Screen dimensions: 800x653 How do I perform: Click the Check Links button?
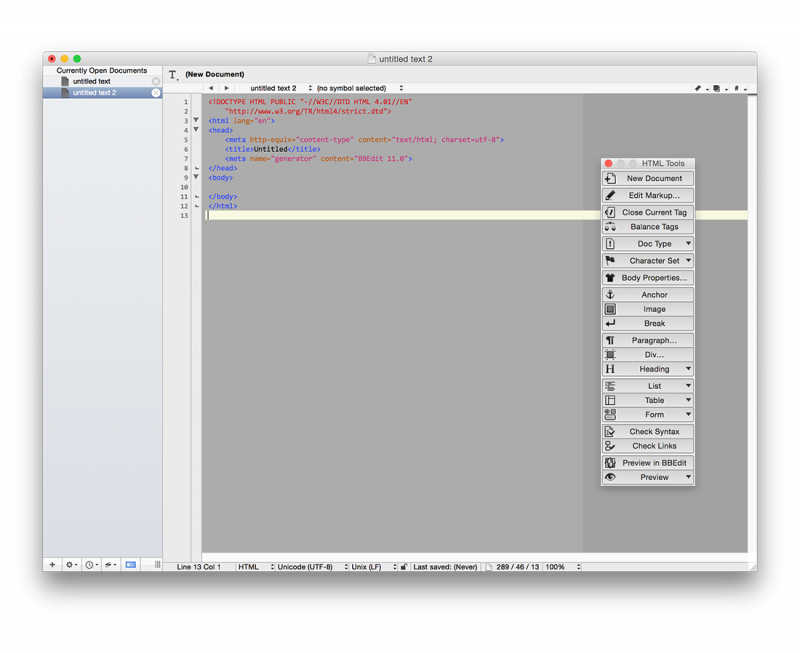(647, 446)
